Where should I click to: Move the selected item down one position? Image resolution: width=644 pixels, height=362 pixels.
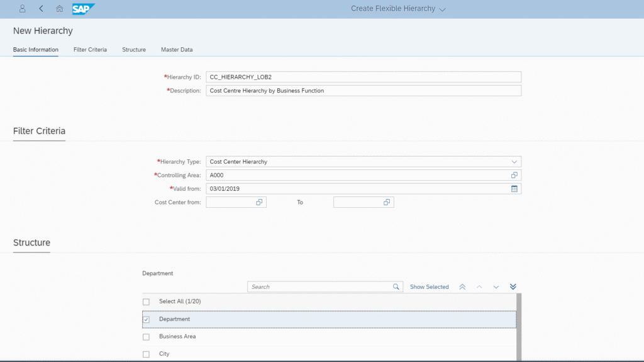tap(496, 287)
